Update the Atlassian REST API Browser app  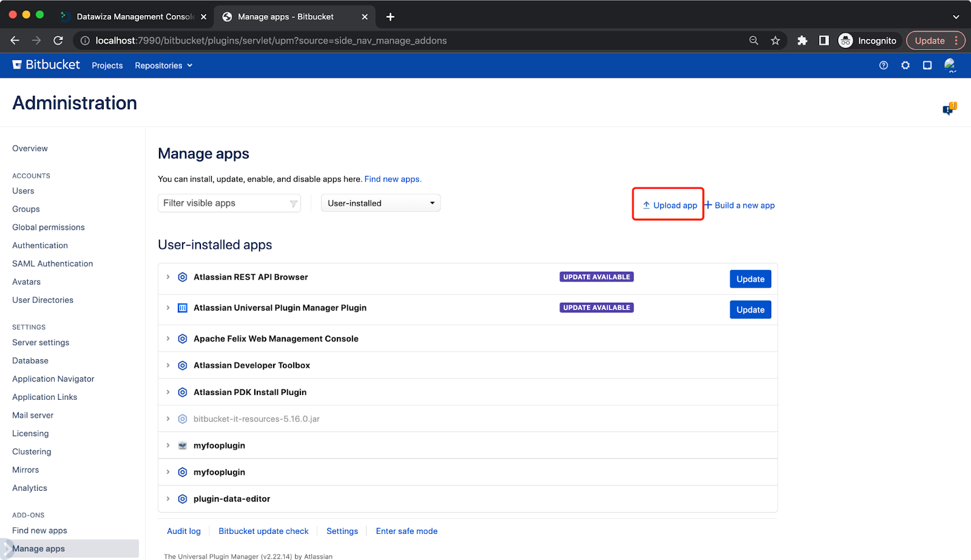click(x=750, y=279)
